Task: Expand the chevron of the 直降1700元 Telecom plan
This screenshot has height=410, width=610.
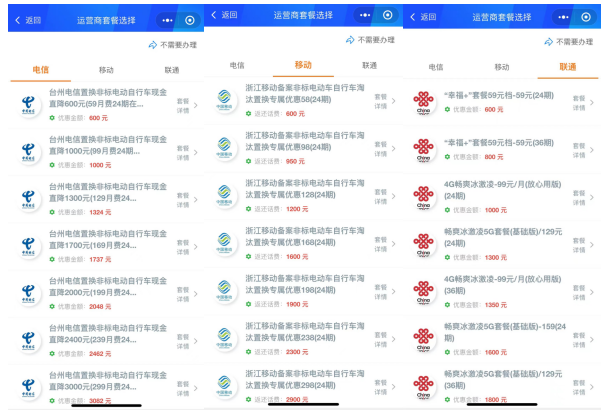Action: (x=196, y=247)
